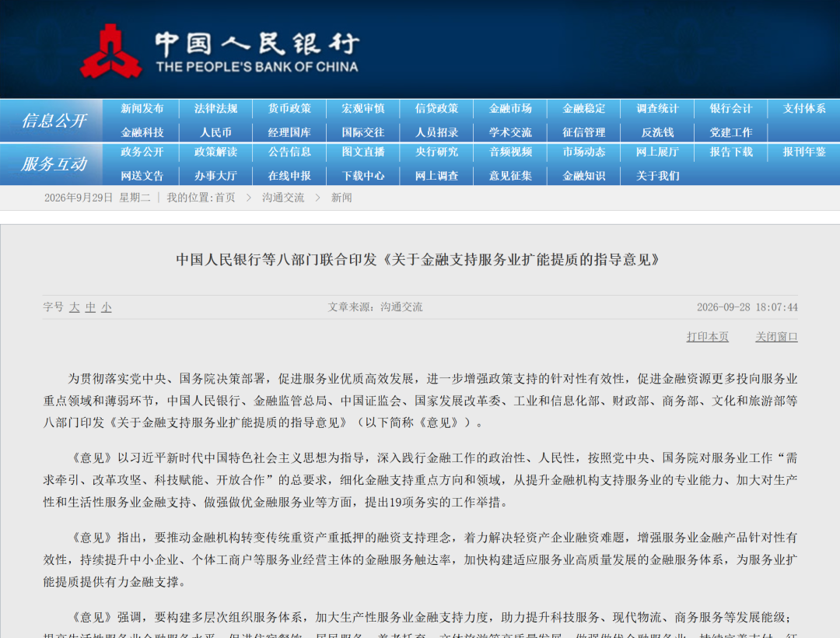Select 信贷政策 in navigation

(x=436, y=109)
